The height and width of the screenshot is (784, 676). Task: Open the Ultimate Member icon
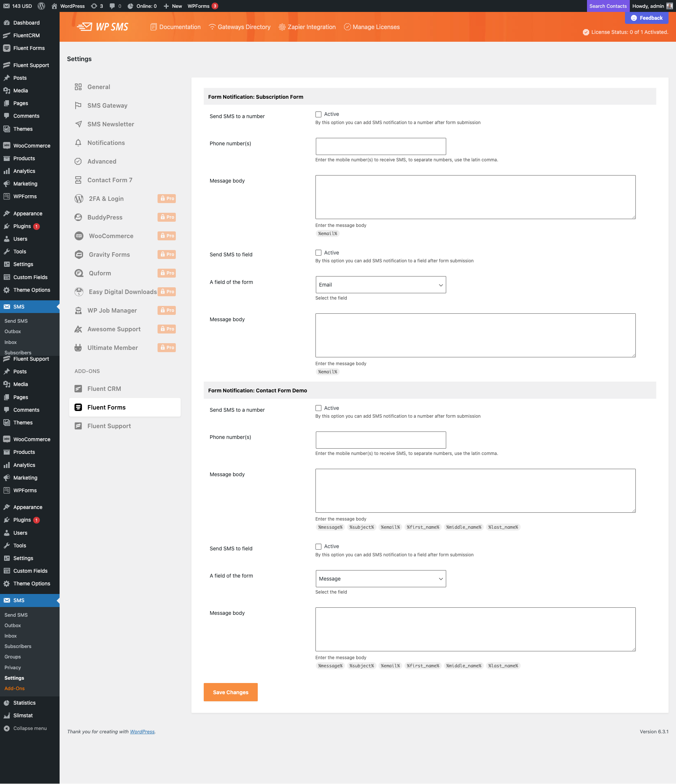coord(78,348)
